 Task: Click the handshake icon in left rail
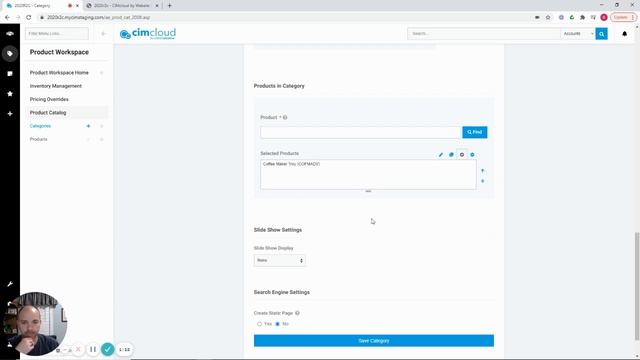tap(10, 33)
